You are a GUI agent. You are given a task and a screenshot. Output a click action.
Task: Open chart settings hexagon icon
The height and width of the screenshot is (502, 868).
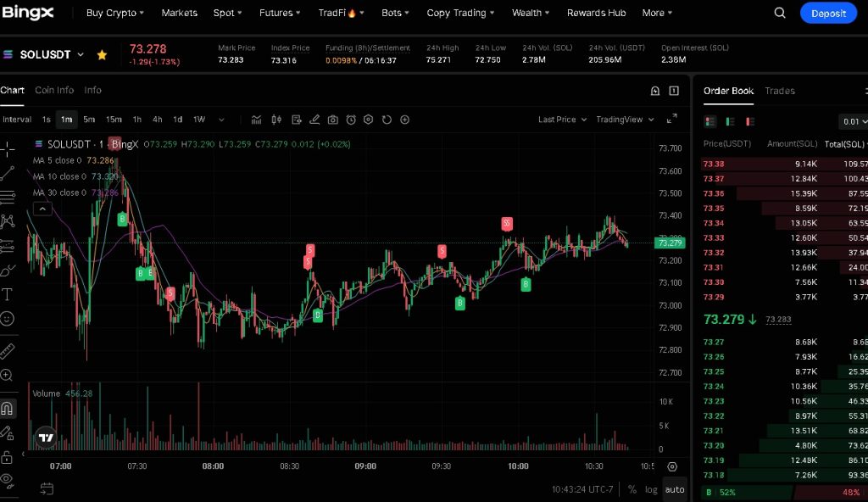click(x=369, y=120)
